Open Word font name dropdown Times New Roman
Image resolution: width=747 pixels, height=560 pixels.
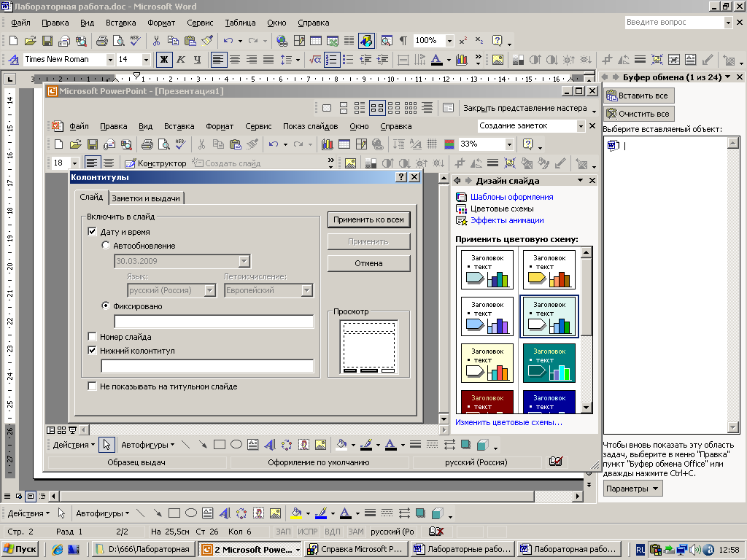(x=110, y=60)
